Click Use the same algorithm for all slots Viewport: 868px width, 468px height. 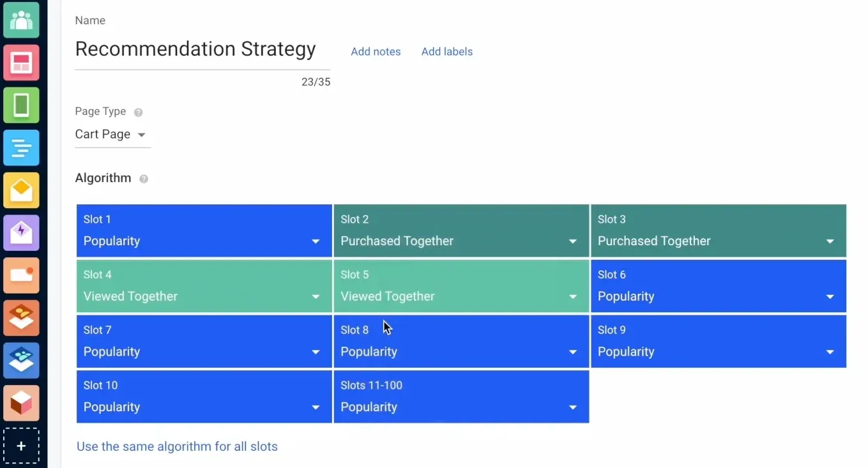click(177, 447)
